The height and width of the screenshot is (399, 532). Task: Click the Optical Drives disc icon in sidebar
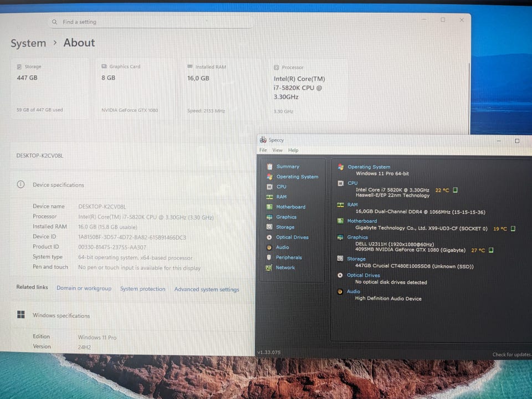269,237
